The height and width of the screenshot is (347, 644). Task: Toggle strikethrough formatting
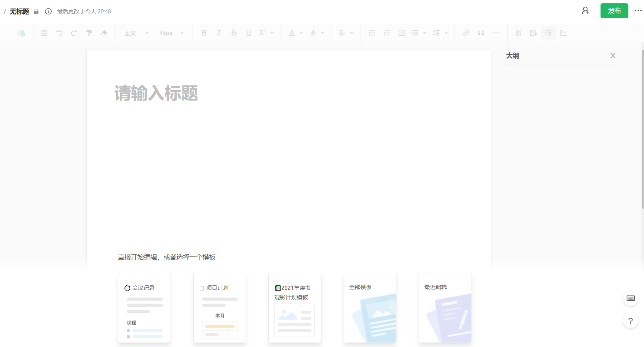click(234, 33)
